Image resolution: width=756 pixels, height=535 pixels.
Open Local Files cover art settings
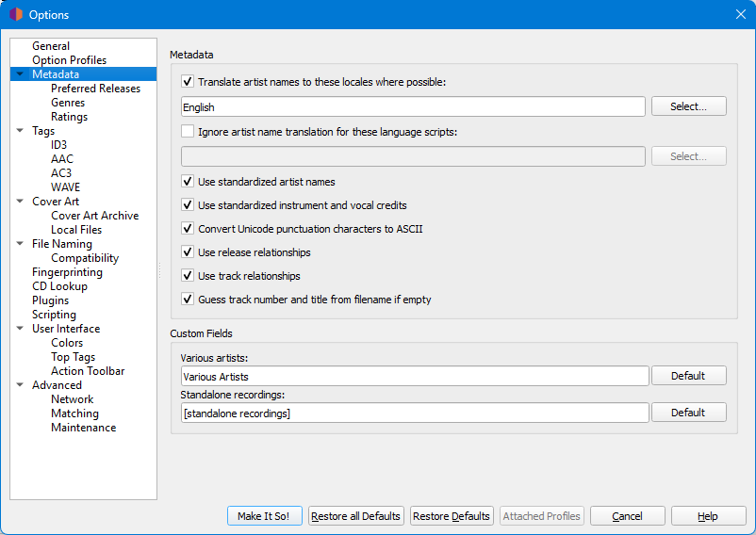point(76,230)
